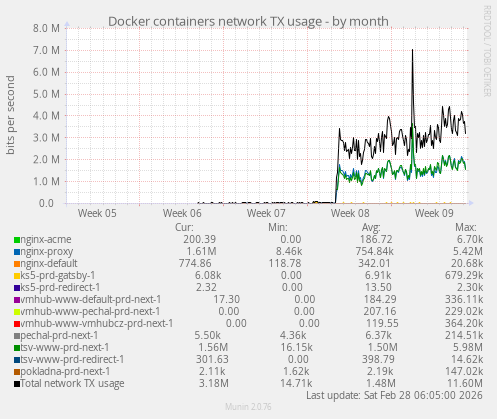Click the Week 09 axis label
The width and height of the screenshot is (497, 419).
point(434,213)
